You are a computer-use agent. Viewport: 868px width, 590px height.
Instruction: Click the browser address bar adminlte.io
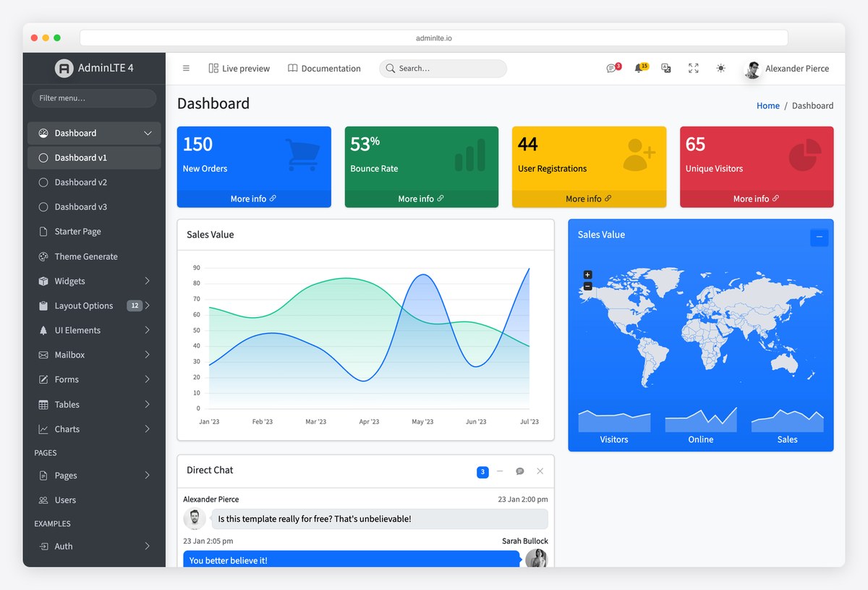coord(434,38)
